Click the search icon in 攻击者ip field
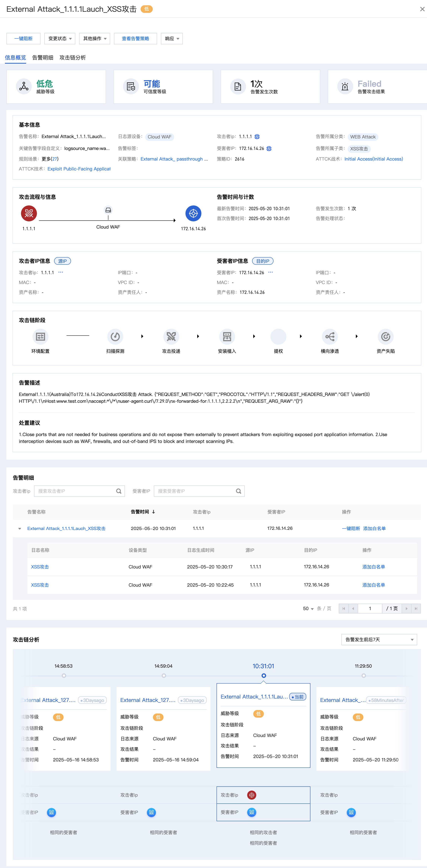This screenshot has height=868, width=427. pyautogui.click(x=118, y=491)
